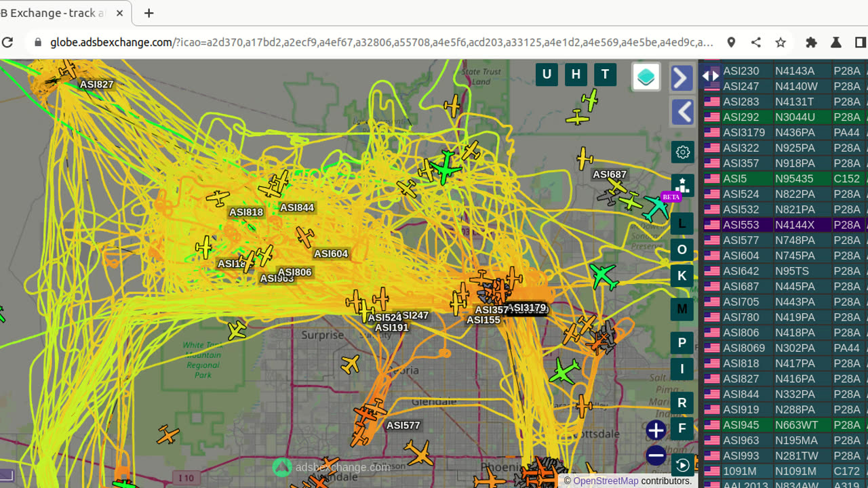Screen dimensions: 868x488
Task: Select ASI230 row in aircraft table
Action: tap(783, 70)
